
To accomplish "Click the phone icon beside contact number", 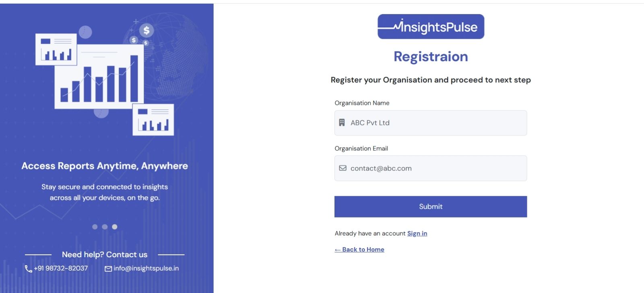I will click(x=28, y=268).
